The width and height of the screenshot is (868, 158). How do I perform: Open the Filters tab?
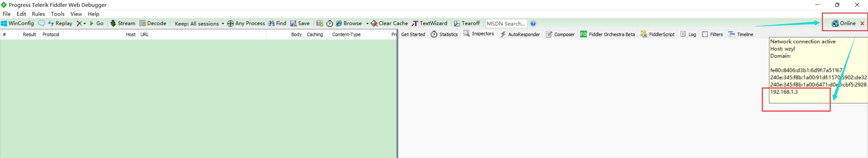(x=712, y=34)
